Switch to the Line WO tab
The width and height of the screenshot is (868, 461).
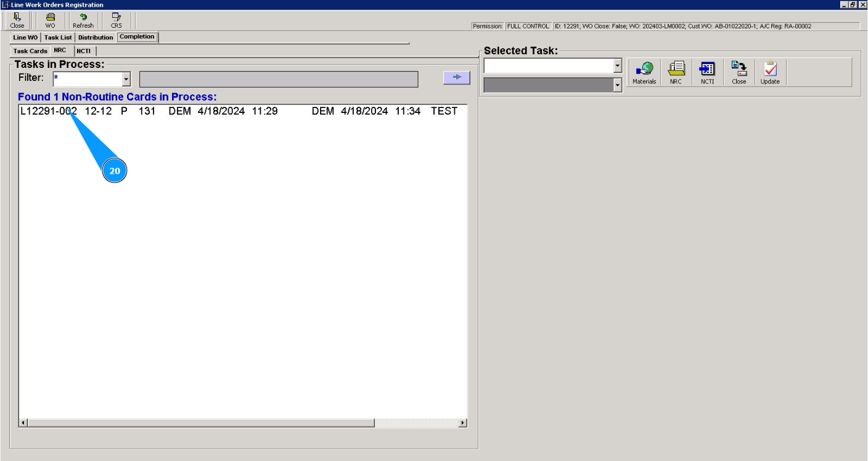click(25, 38)
